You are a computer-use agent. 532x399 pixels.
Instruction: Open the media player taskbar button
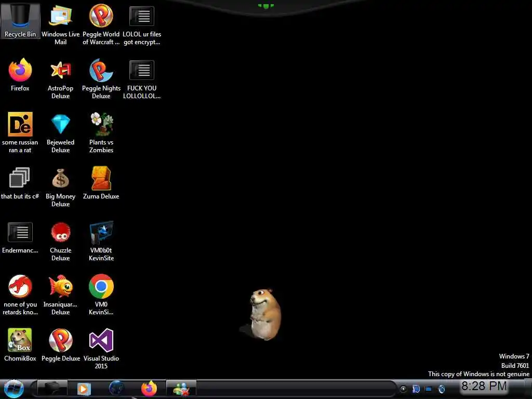pyautogui.click(x=84, y=389)
